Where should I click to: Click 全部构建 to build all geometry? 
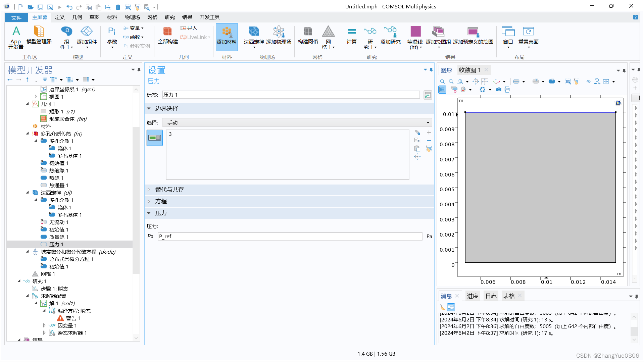tap(167, 35)
